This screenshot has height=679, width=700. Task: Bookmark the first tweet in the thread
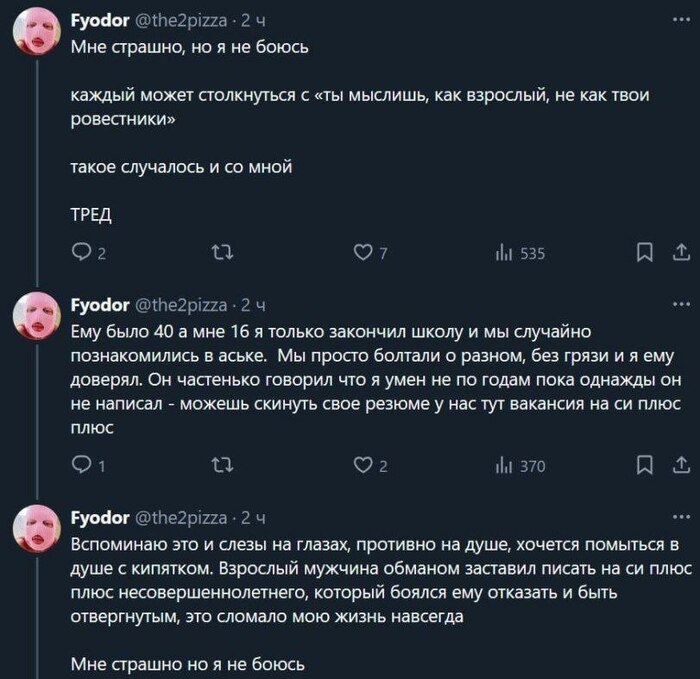pos(644,252)
